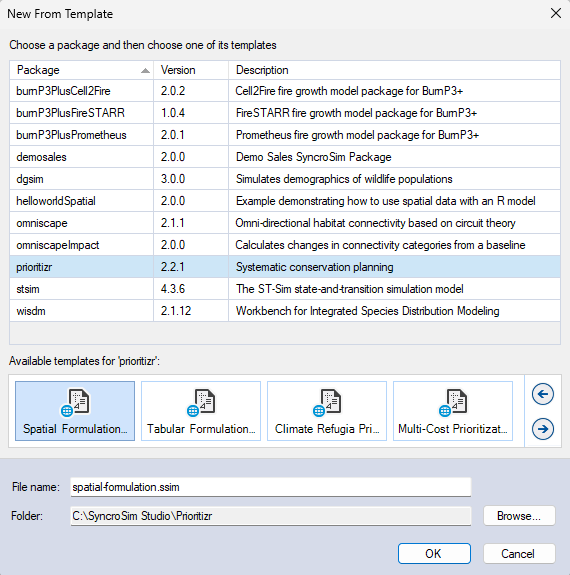Select the wisdm package row
This screenshot has width=570, height=575.
[x=285, y=311]
